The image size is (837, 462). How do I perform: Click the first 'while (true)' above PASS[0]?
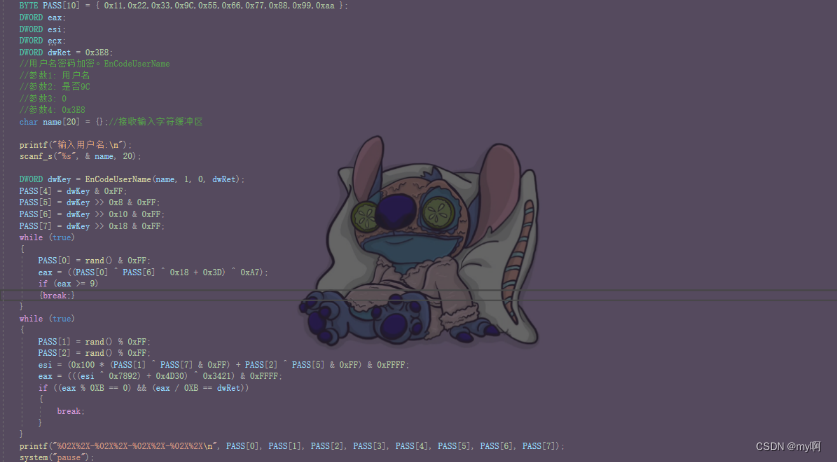47,237
